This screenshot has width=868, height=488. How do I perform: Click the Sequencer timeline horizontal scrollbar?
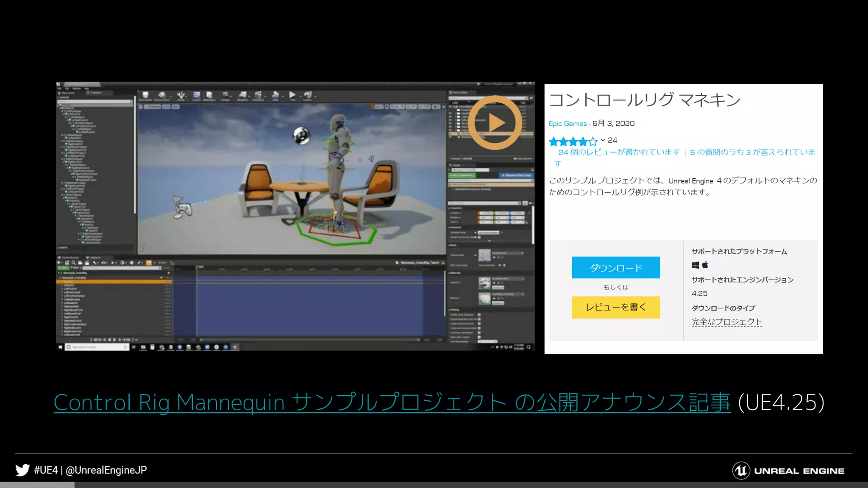pyautogui.click(x=309, y=340)
